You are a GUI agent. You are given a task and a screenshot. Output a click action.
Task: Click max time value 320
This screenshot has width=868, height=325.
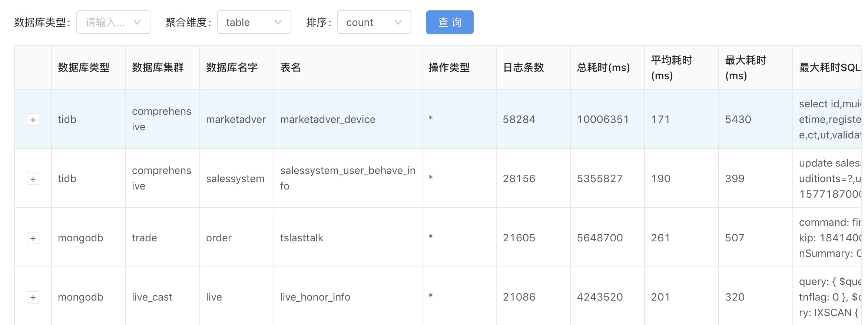pyautogui.click(x=735, y=297)
